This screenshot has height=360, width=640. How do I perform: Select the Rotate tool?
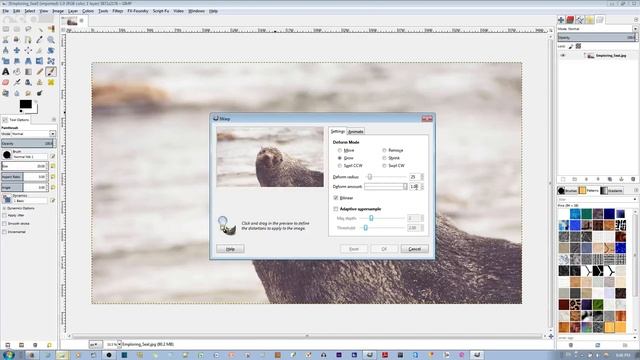(51, 50)
